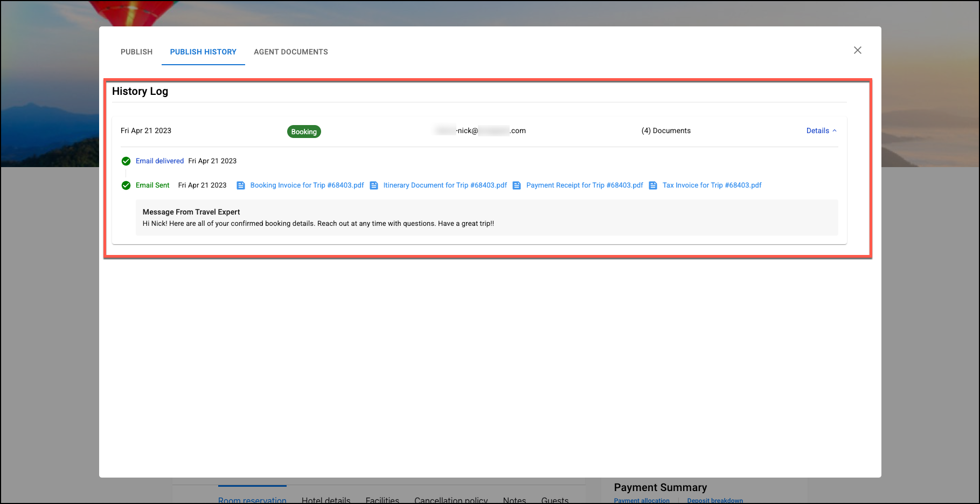Click the Hi Nick message text
The width and height of the screenshot is (980, 504).
click(x=318, y=223)
